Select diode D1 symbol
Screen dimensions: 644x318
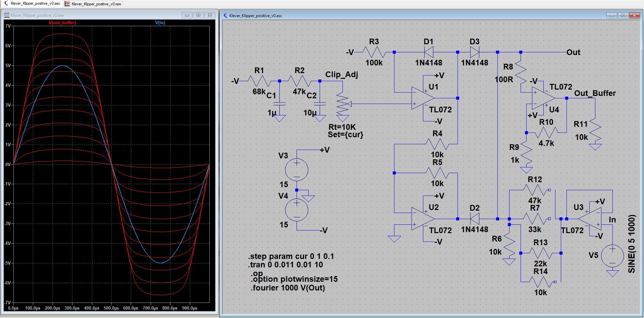[x=428, y=52]
